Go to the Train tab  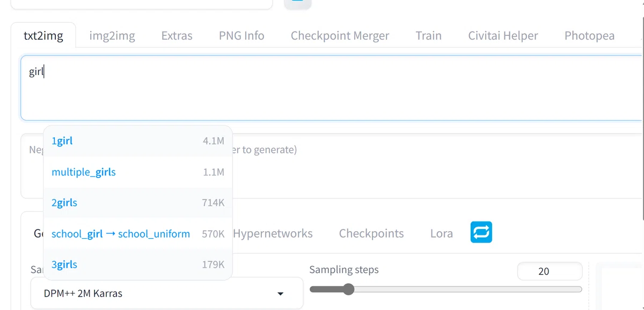428,36
